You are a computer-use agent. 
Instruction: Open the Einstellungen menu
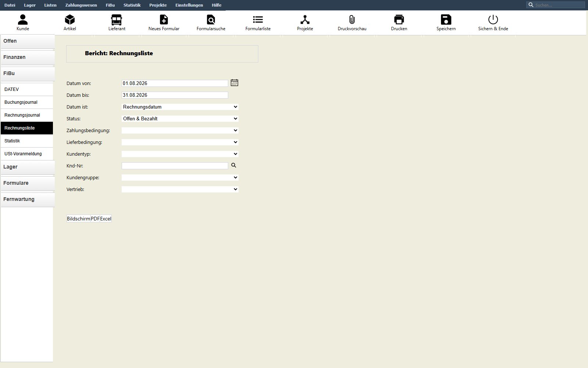189,5
